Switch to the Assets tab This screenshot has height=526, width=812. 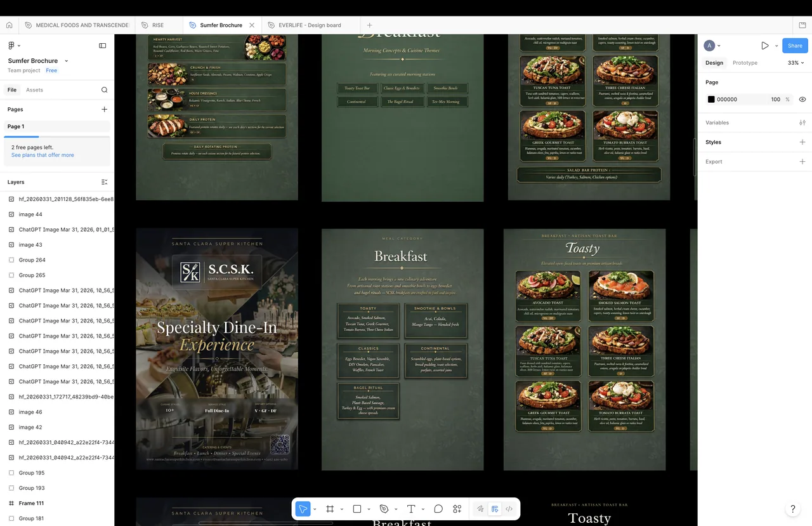[x=34, y=90]
